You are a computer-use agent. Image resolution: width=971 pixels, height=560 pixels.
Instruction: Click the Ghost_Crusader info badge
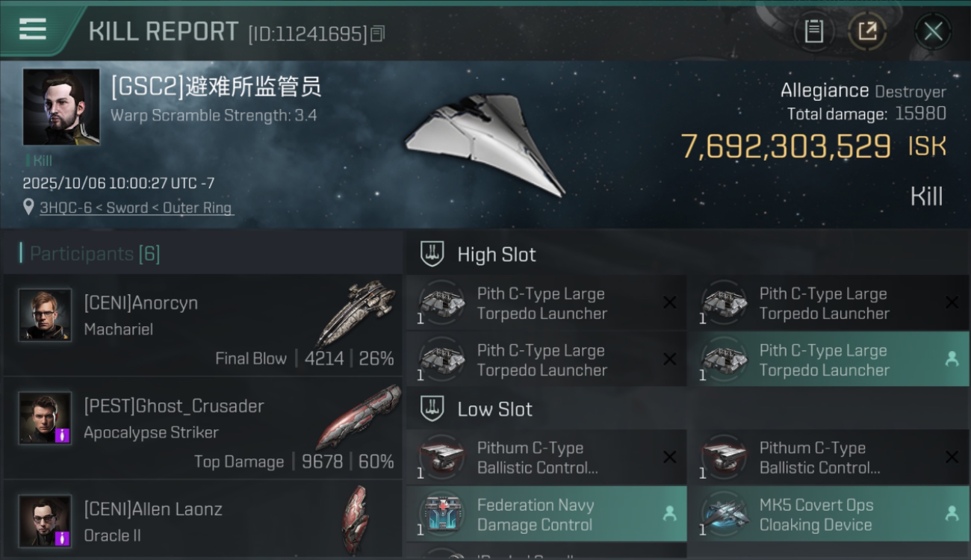pos(63,435)
